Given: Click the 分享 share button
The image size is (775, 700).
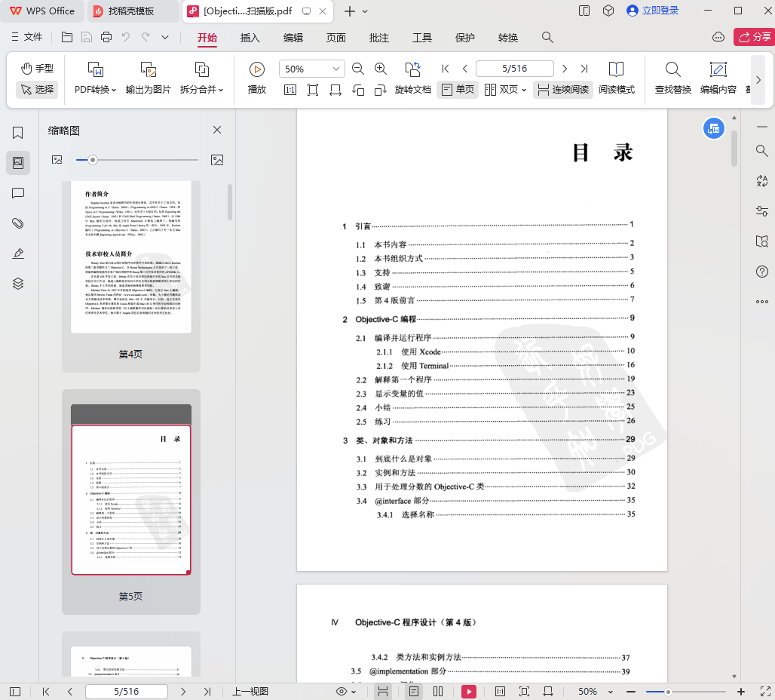Looking at the screenshot, I should pos(753,37).
